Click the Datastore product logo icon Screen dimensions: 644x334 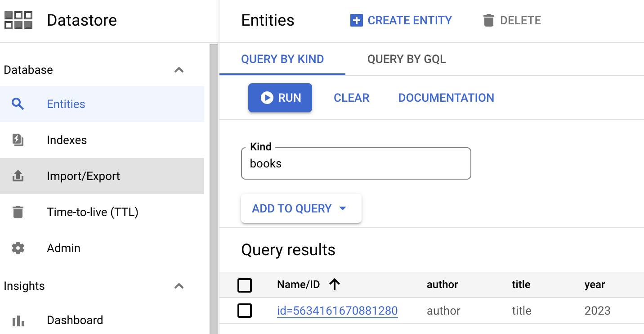pos(18,20)
